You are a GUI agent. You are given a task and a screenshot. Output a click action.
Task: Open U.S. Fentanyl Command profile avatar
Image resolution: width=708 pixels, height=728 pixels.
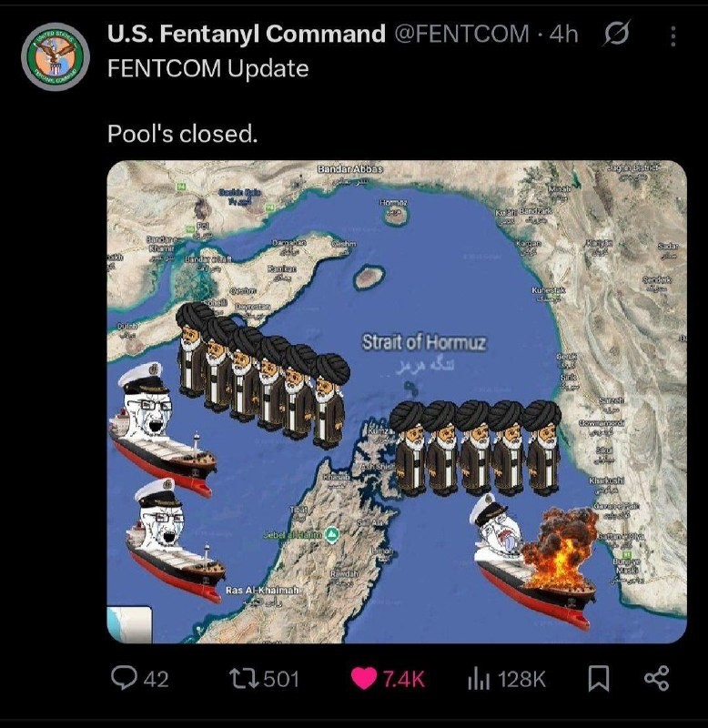pos(56,56)
